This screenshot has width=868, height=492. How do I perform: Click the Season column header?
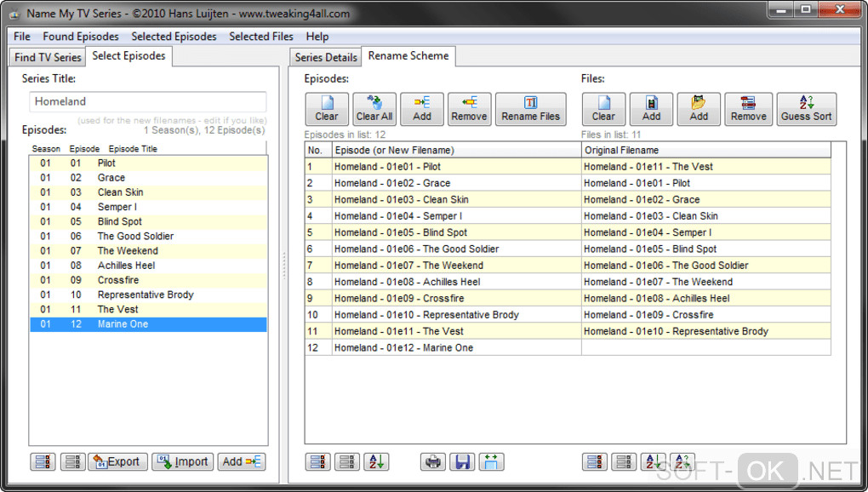[x=46, y=149]
